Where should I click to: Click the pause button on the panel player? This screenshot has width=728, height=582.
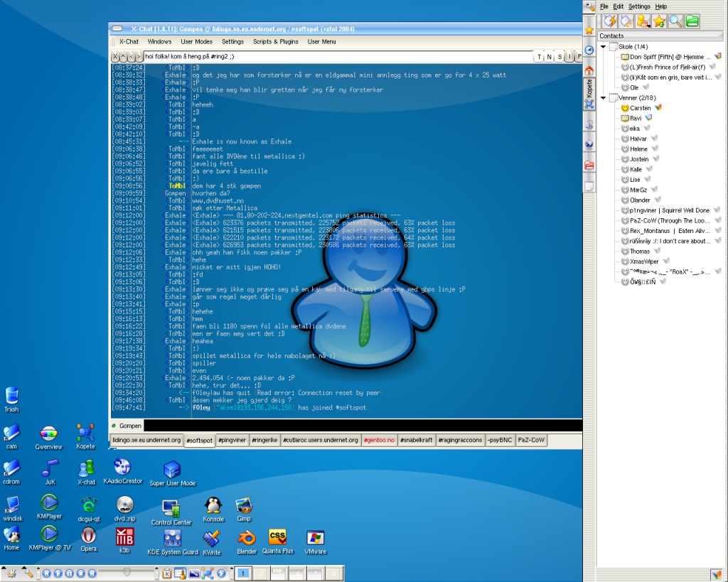(69, 573)
